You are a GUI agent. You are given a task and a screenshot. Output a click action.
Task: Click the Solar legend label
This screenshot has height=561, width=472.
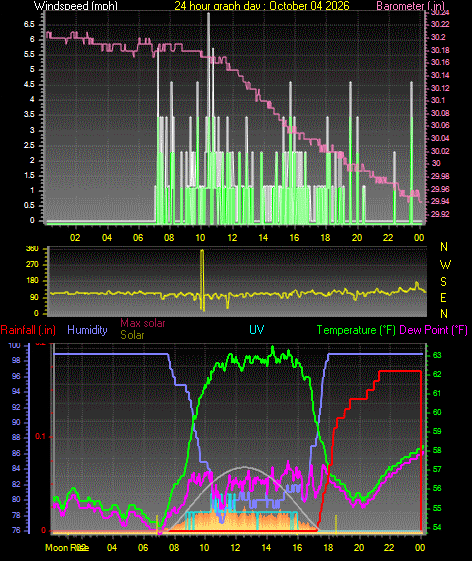pyautogui.click(x=132, y=335)
